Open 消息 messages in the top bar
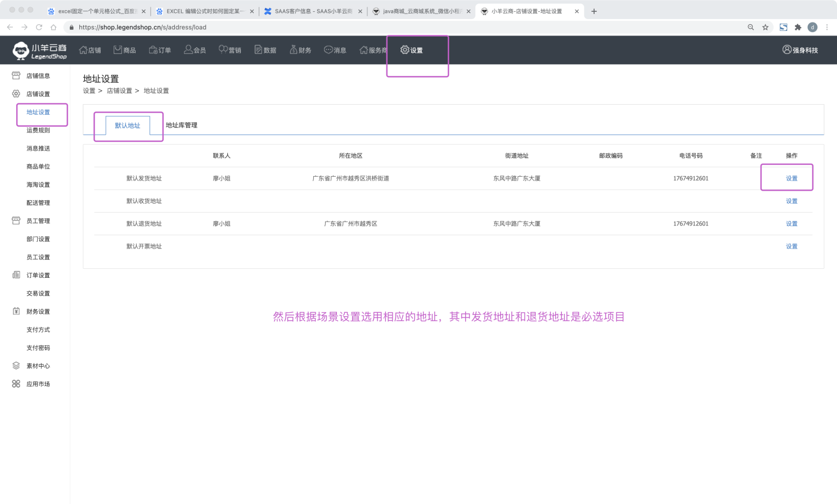The image size is (837, 504). tap(335, 50)
